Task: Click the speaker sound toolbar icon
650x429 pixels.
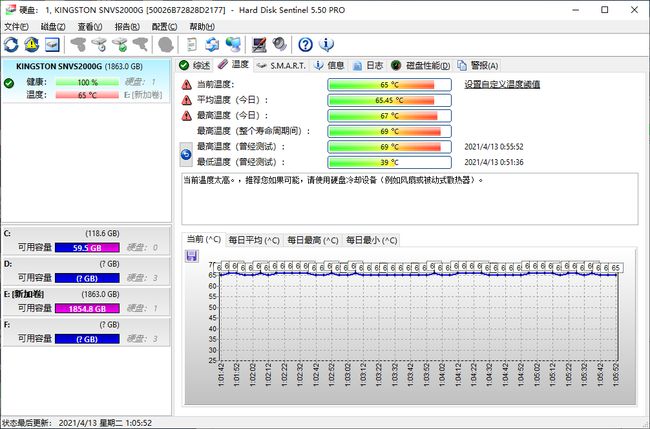Action: click(x=279, y=44)
